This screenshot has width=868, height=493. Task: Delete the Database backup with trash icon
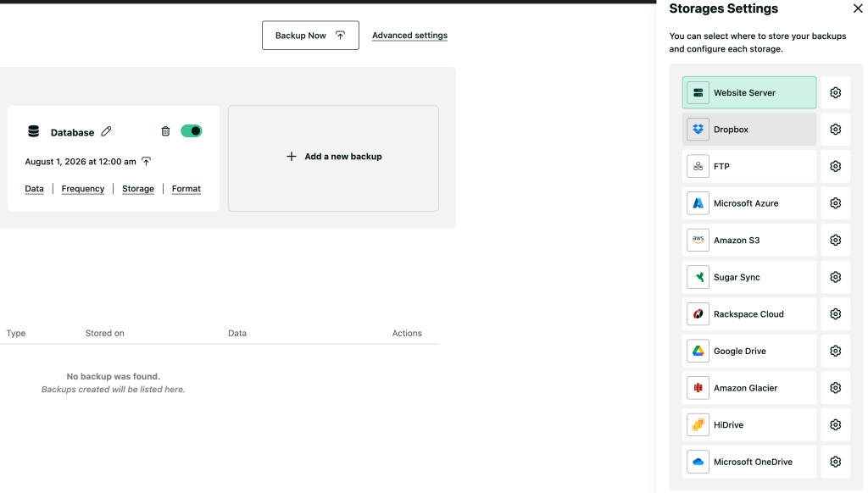pos(165,131)
